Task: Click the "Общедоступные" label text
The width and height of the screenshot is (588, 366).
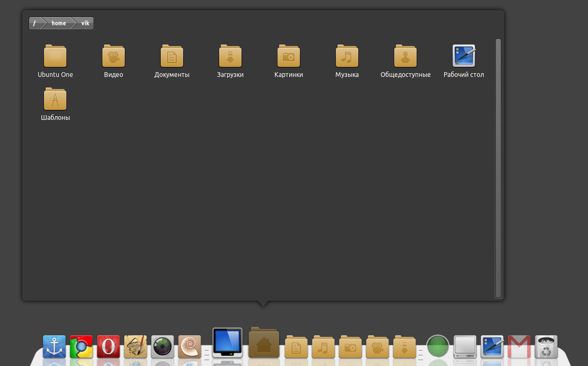Action: point(405,74)
